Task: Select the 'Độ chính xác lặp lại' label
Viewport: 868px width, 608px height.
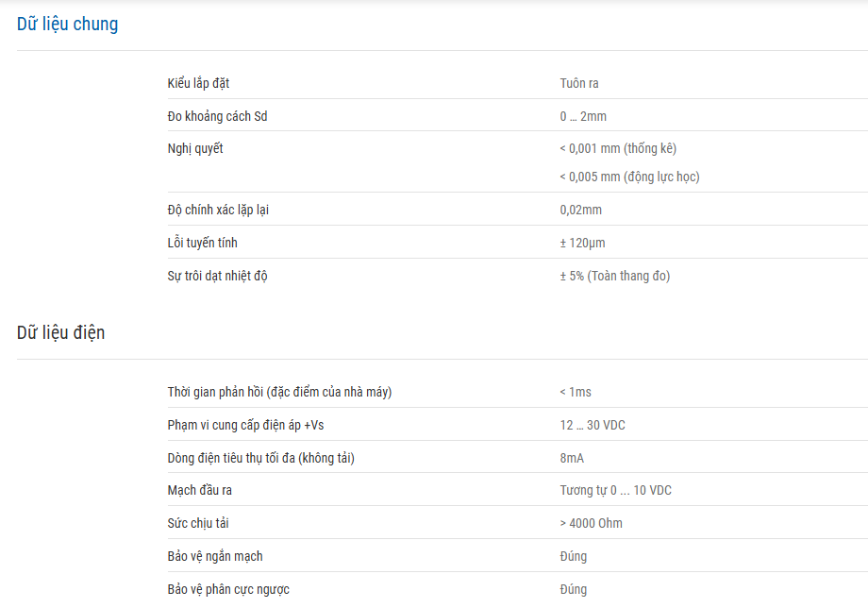Action: point(218,210)
